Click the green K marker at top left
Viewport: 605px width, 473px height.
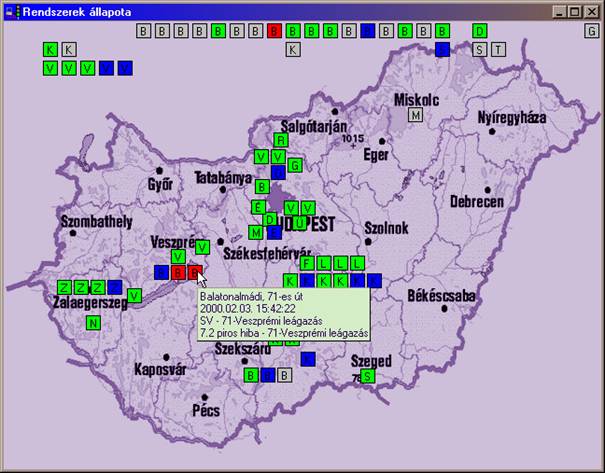[50, 49]
